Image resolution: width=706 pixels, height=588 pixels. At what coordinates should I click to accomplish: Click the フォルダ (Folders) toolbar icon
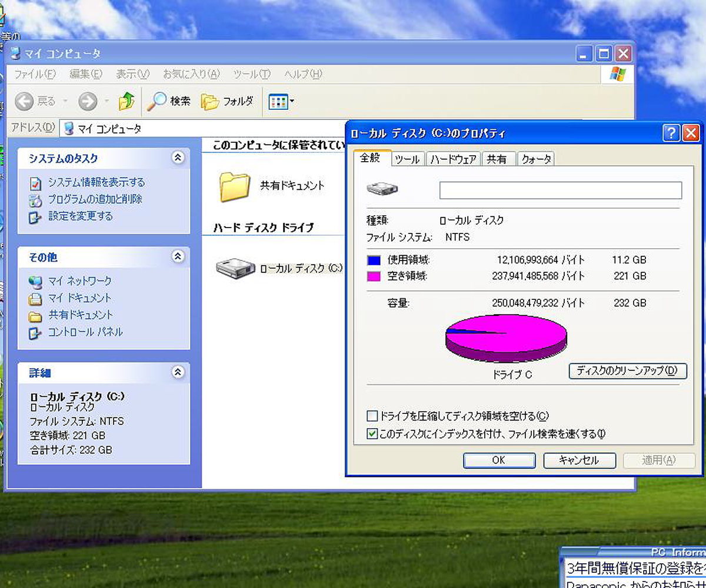point(210,101)
